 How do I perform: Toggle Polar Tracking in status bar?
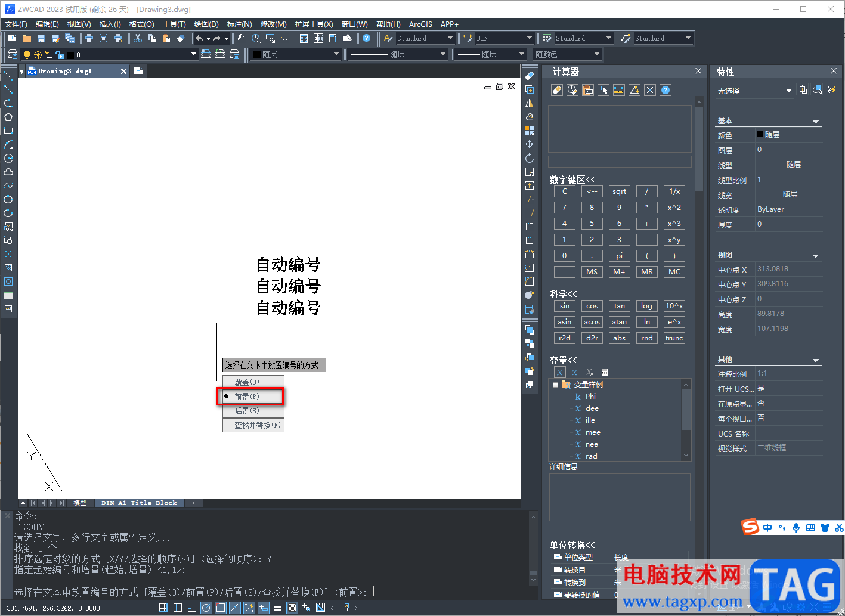(x=206, y=608)
